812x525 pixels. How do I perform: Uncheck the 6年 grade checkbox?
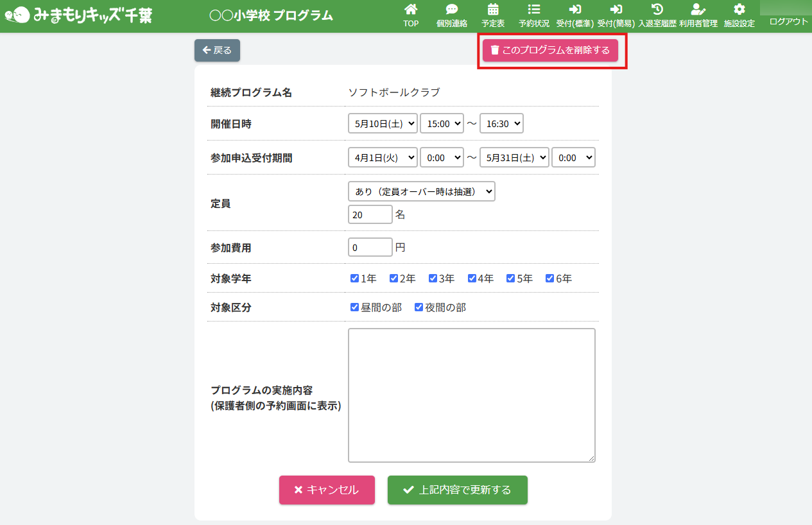point(549,279)
